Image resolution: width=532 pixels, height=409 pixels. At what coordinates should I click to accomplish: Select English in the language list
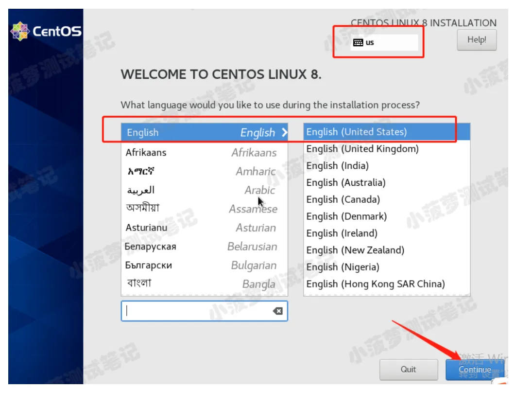click(x=204, y=132)
